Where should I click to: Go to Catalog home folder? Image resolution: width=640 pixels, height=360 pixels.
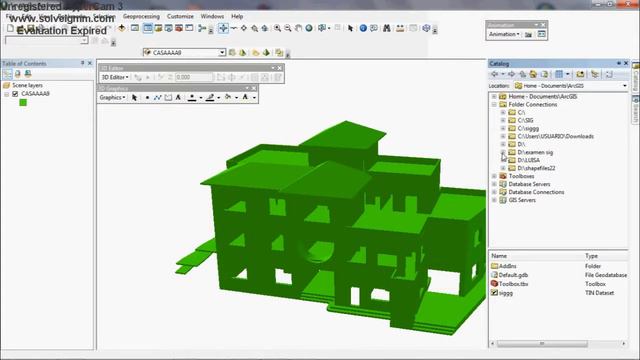tap(533, 74)
